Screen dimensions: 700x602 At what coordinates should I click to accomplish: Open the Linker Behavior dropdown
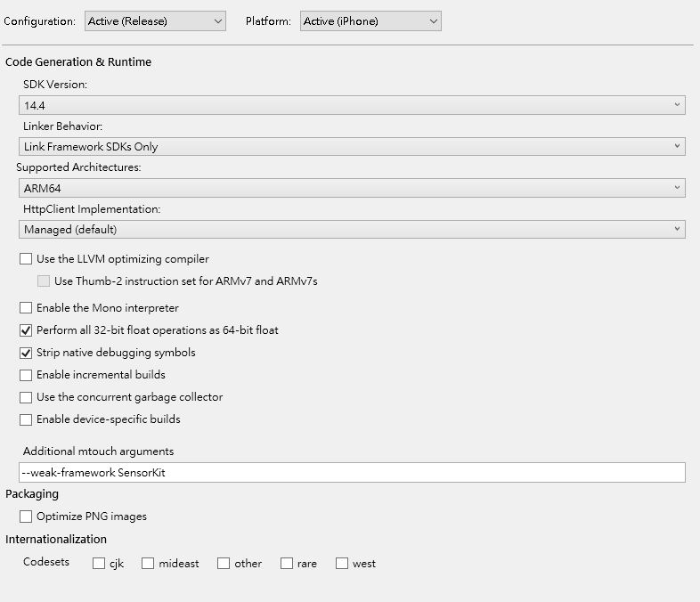[x=352, y=146]
